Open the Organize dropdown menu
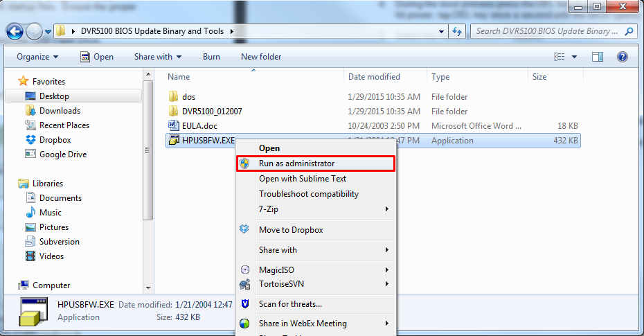 (37, 57)
